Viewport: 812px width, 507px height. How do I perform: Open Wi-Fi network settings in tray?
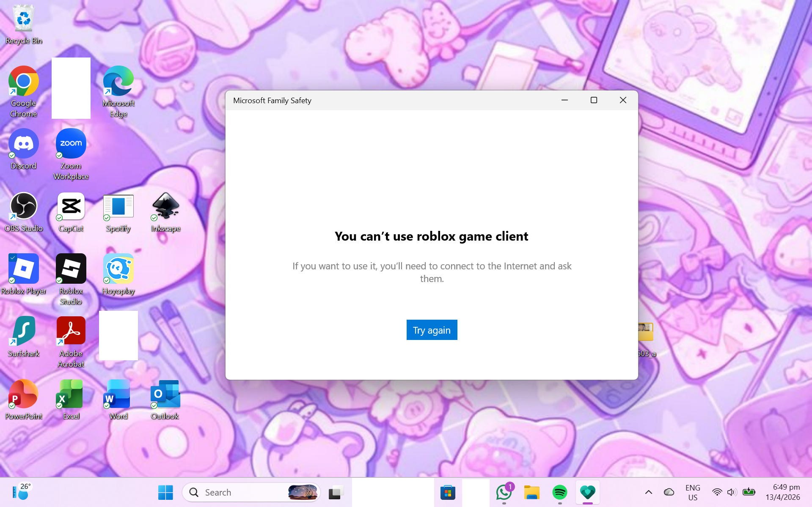(x=717, y=492)
